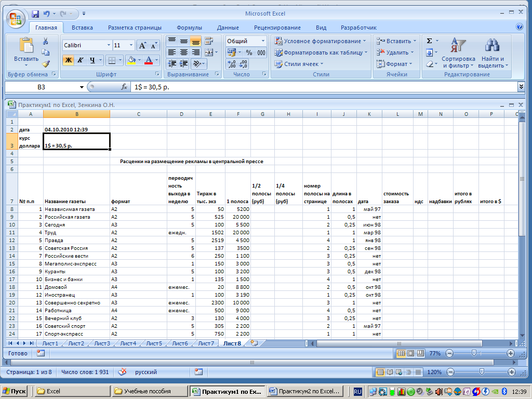
Task: Open Найти и выделить menu
Action: [x=493, y=52]
